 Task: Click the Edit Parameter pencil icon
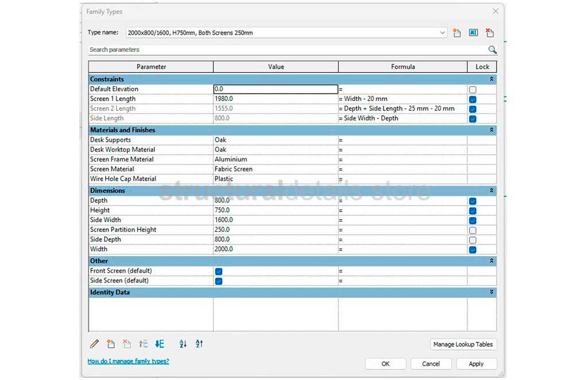[94, 344]
